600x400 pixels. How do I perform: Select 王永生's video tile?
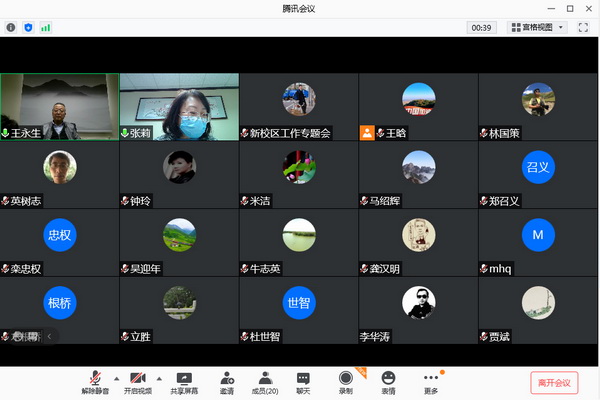(59, 105)
